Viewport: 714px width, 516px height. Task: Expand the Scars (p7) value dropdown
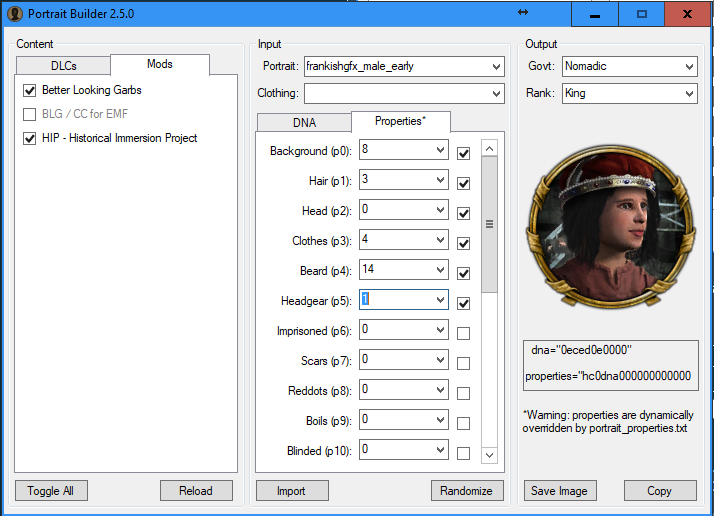coord(440,360)
